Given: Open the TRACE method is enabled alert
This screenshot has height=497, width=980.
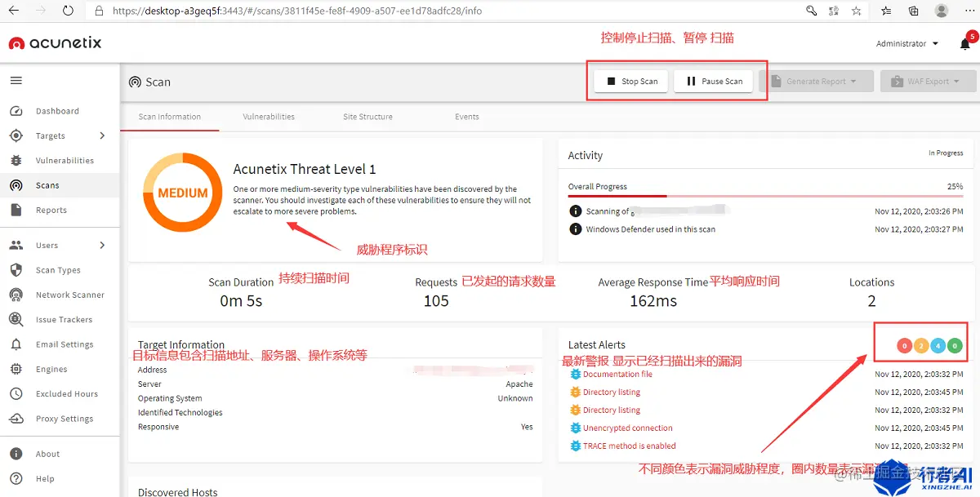Looking at the screenshot, I should (630, 446).
